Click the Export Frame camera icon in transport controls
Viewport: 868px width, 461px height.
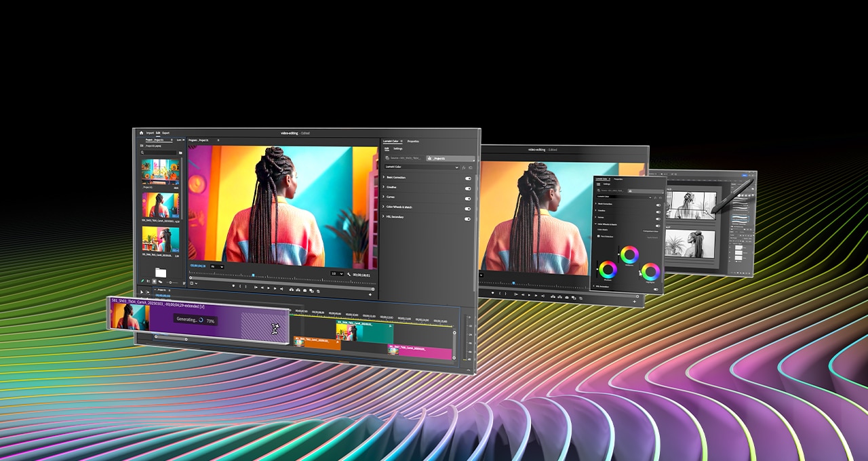(x=304, y=290)
